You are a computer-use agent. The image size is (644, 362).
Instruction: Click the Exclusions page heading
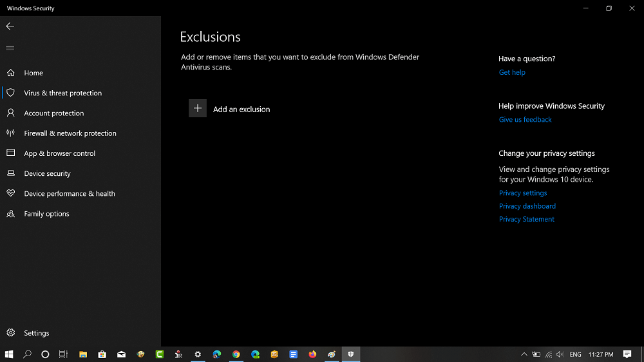pos(211,37)
